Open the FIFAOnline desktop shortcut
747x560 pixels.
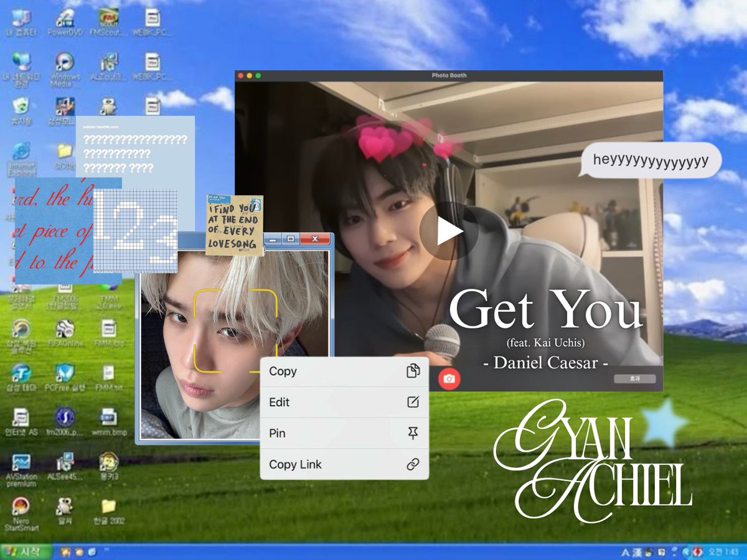(x=65, y=334)
